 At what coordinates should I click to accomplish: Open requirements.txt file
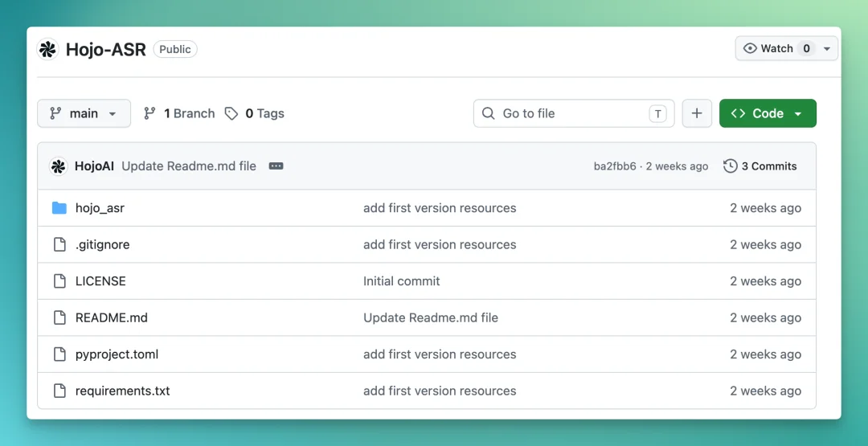[x=122, y=391]
